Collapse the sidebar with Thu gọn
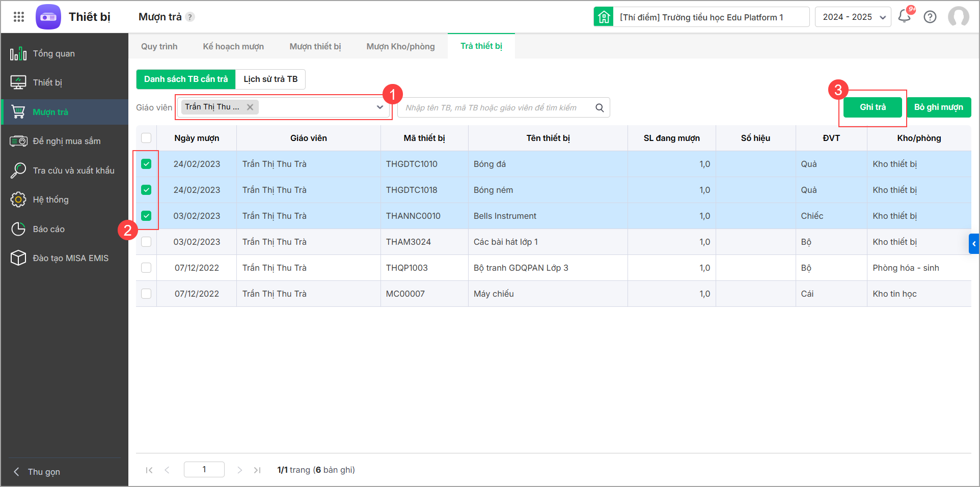 pyautogui.click(x=37, y=472)
